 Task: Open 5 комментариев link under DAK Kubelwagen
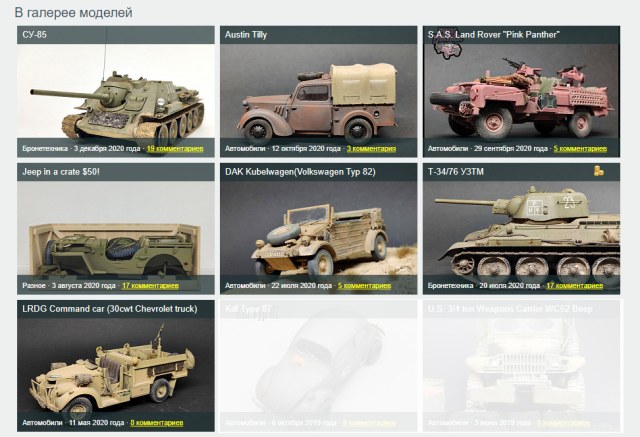pos(364,286)
